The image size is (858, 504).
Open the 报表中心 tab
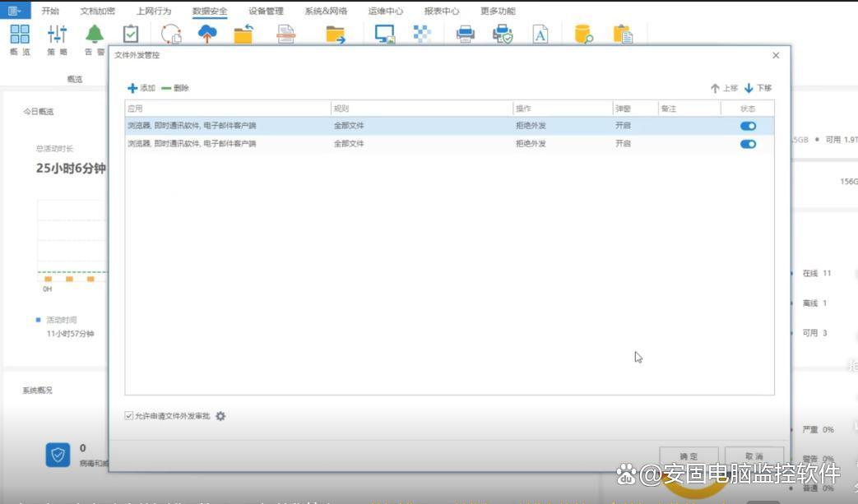pyautogui.click(x=442, y=12)
